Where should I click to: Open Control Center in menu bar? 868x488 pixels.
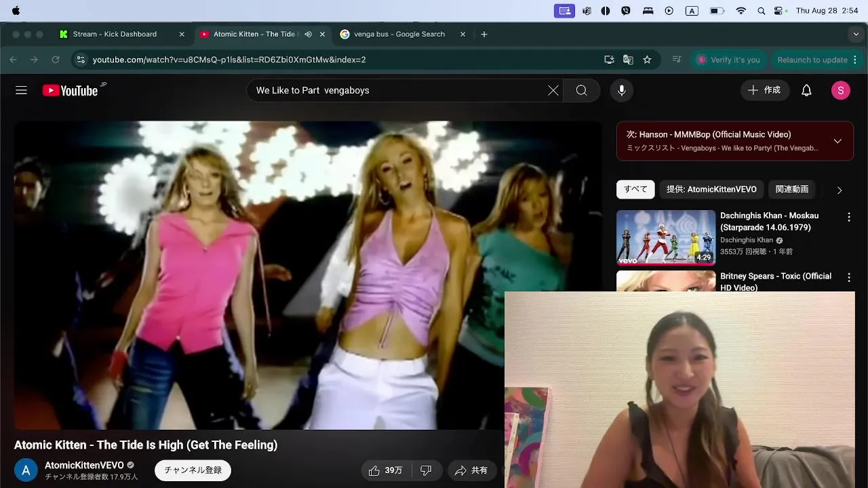[x=778, y=11]
